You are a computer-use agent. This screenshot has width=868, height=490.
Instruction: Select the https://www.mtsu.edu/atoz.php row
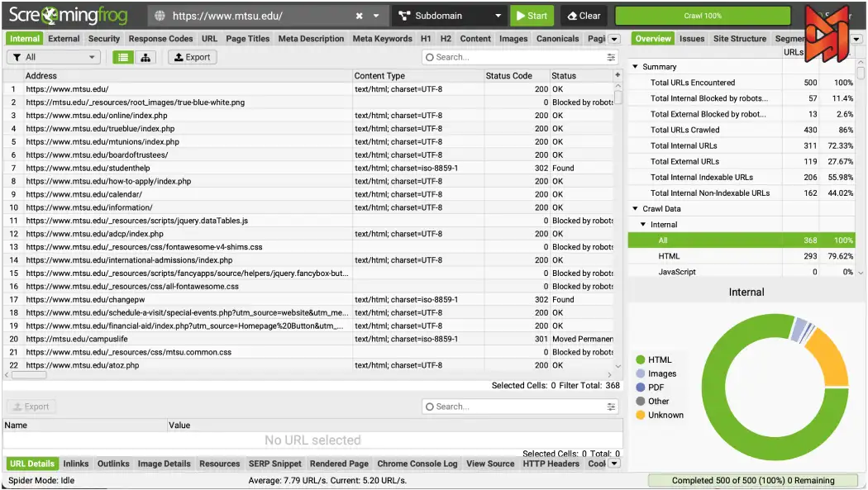click(x=309, y=365)
